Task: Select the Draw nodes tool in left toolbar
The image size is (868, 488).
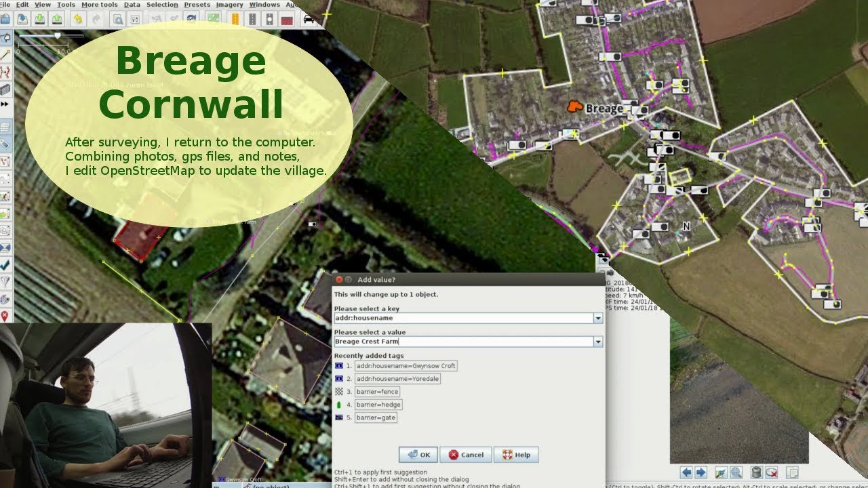Action: (x=6, y=56)
